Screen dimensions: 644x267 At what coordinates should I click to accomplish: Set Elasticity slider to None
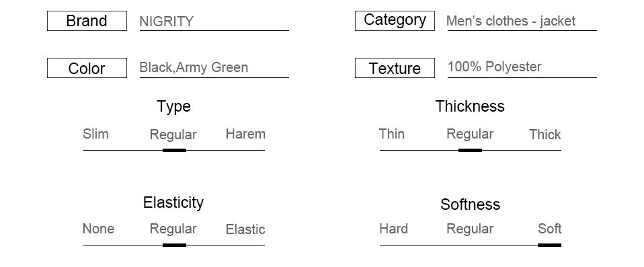pyautogui.click(x=98, y=229)
